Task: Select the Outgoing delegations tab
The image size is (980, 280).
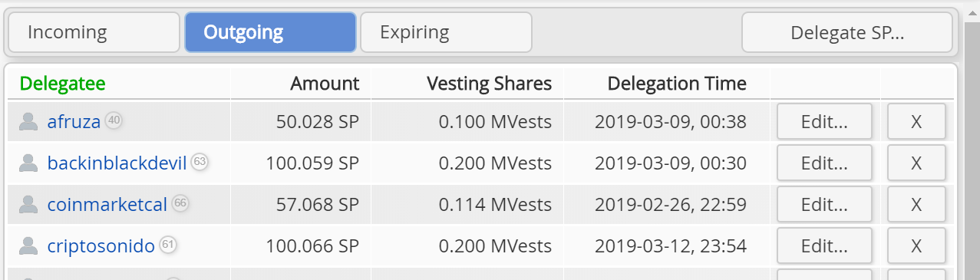Action: coord(270,32)
